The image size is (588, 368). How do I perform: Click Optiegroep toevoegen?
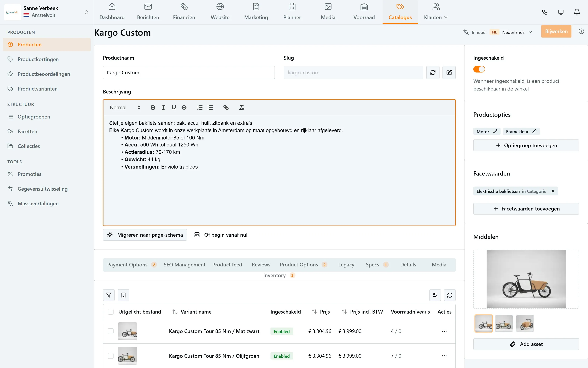[526, 145]
